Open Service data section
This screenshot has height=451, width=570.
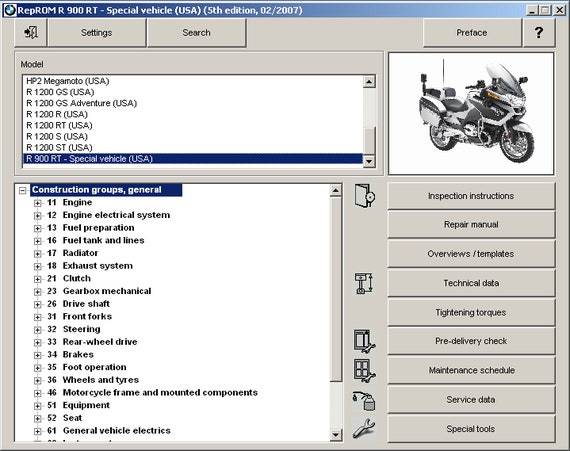pyautogui.click(x=471, y=400)
